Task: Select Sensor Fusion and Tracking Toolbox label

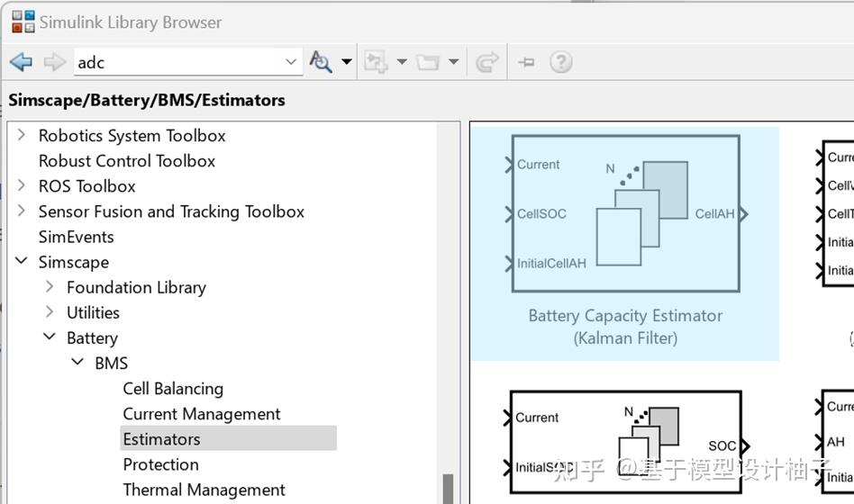Action: (171, 211)
